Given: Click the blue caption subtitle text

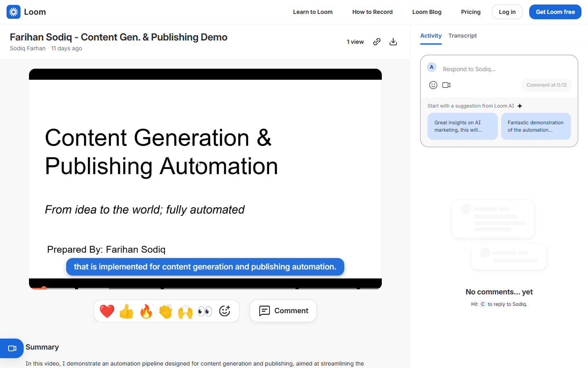Looking at the screenshot, I should (205, 267).
